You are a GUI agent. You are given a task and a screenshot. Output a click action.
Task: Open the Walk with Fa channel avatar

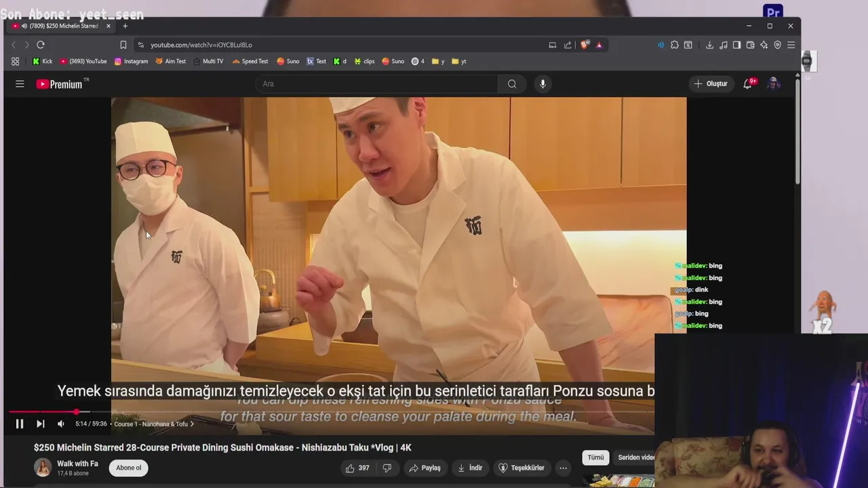tap(43, 468)
